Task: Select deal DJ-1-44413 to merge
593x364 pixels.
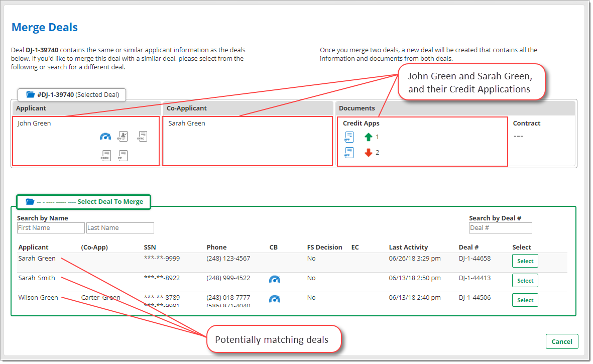Action: coord(525,281)
